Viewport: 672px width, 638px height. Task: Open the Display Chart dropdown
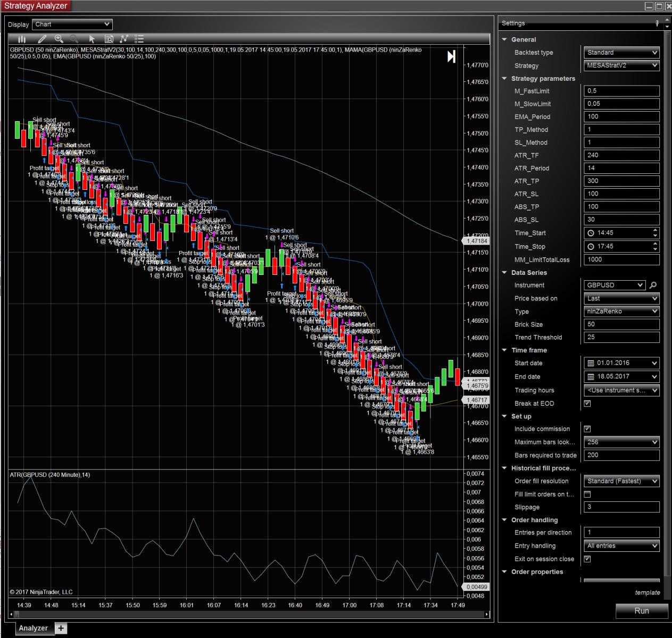[72, 24]
